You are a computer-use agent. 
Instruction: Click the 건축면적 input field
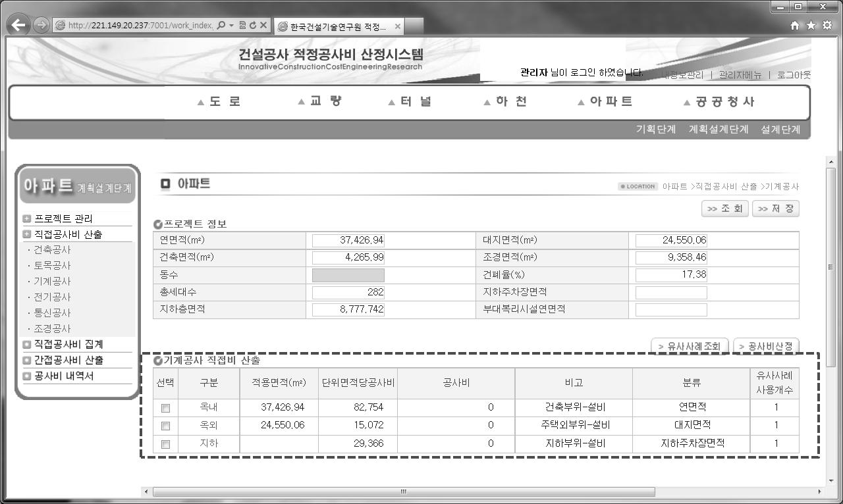point(348,257)
